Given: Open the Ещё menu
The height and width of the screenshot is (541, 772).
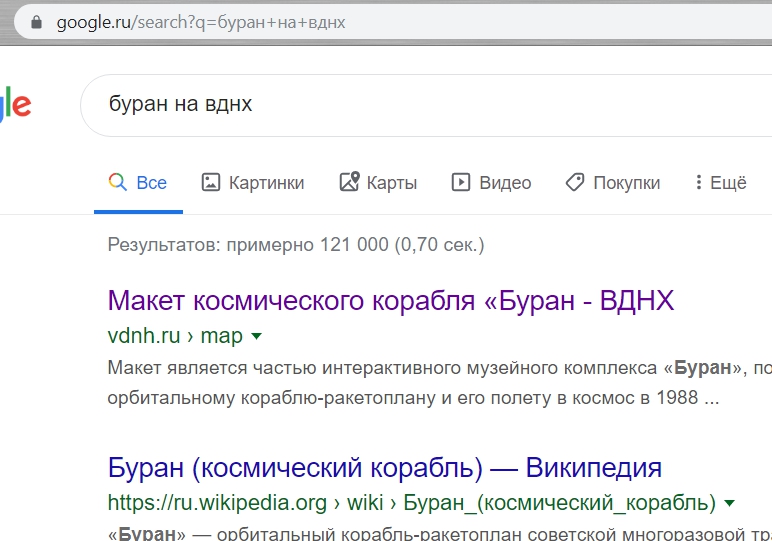Looking at the screenshot, I should (x=721, y=183).
